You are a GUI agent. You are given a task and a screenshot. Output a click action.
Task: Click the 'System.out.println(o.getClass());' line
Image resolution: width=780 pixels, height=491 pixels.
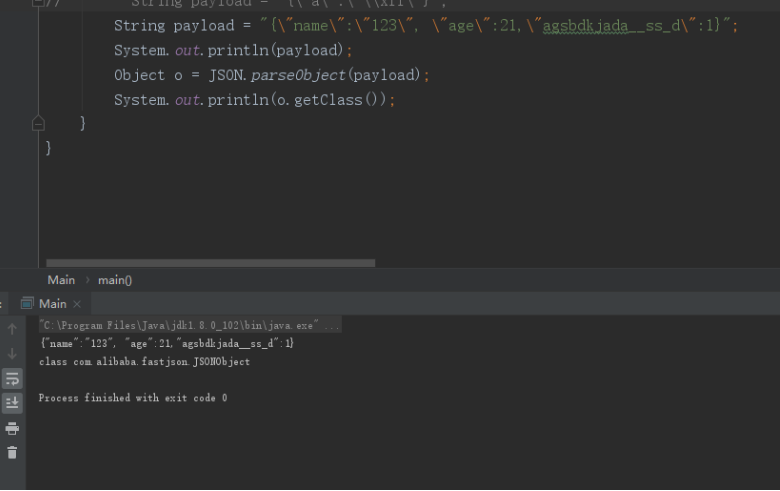[255, 100]
